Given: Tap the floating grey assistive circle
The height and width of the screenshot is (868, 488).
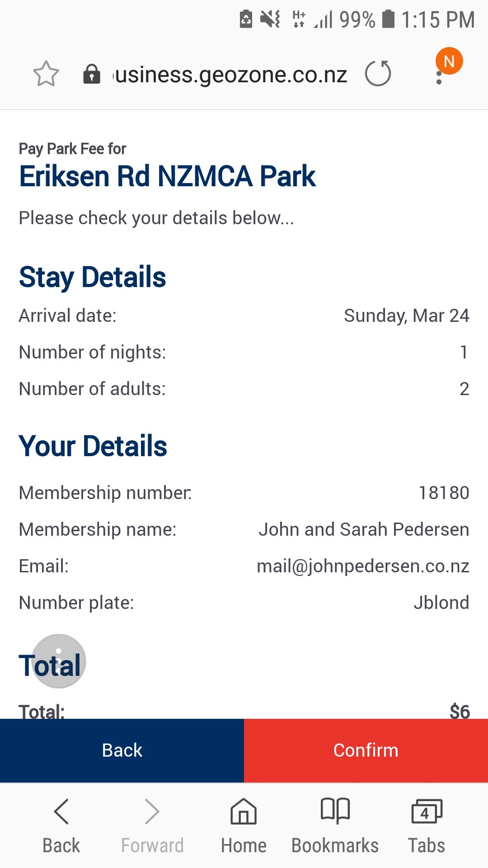Looking at the screenshot, I should point(59,661).
